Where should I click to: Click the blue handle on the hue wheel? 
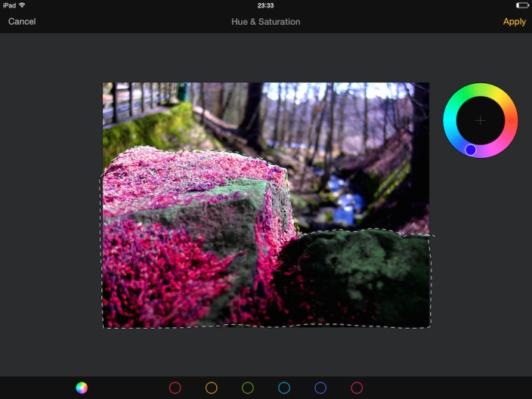[x=471, y=150]
